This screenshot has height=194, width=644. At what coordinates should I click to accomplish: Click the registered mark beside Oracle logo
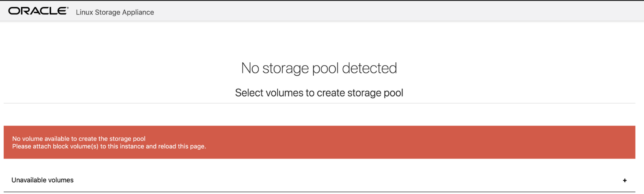click(67, 8)
